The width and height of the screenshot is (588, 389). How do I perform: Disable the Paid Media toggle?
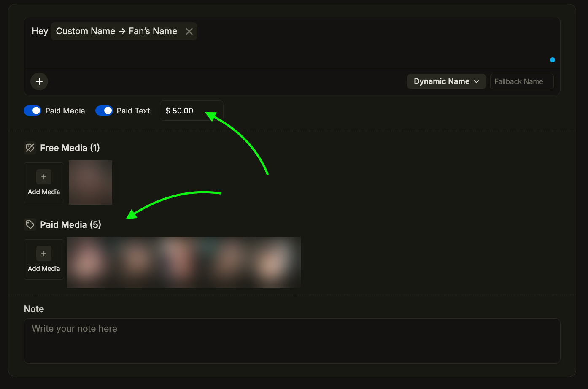pyautogui.click(x=32, y=111)
